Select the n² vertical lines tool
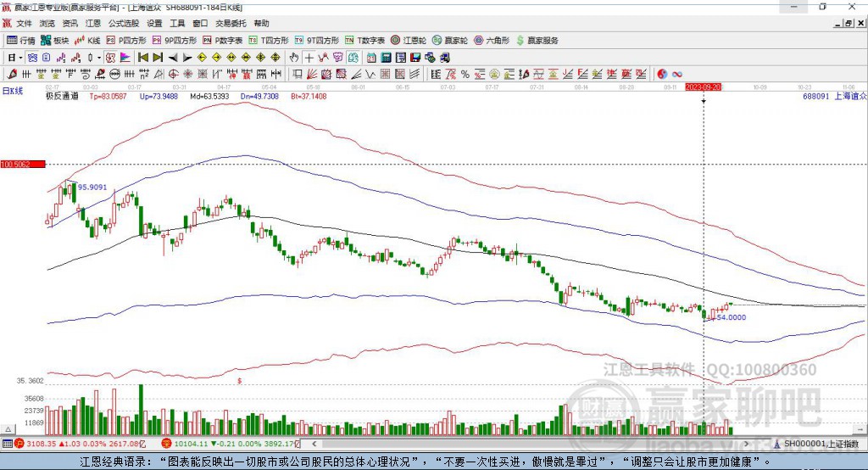This screenshot has width=868, height=470. click(144, 74)
